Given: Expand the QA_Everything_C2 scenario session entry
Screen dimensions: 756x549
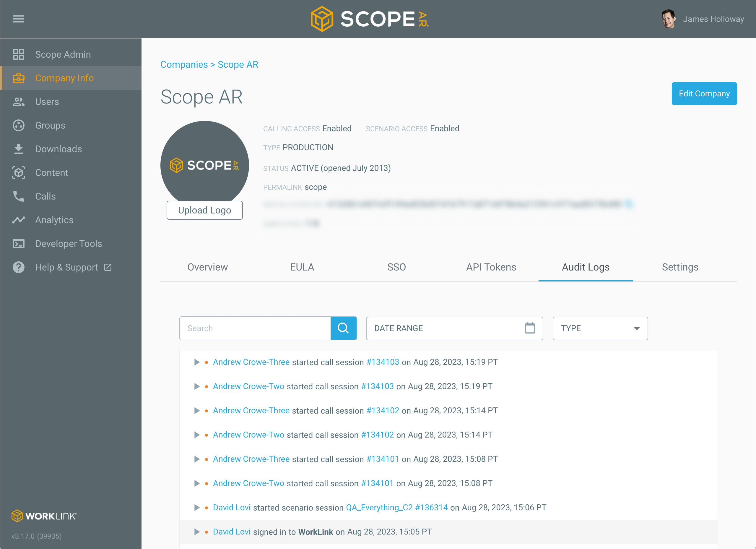Looking at the screenshot, I should coord(197,508).
